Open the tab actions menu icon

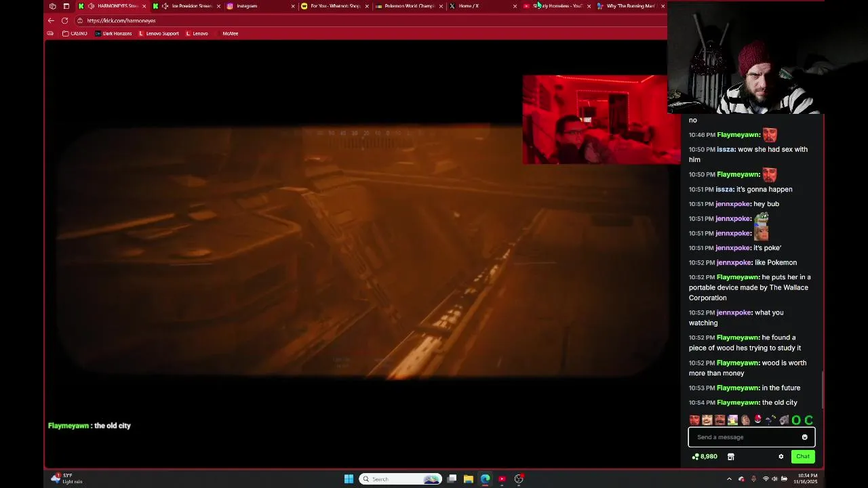[x=66, y=6]
